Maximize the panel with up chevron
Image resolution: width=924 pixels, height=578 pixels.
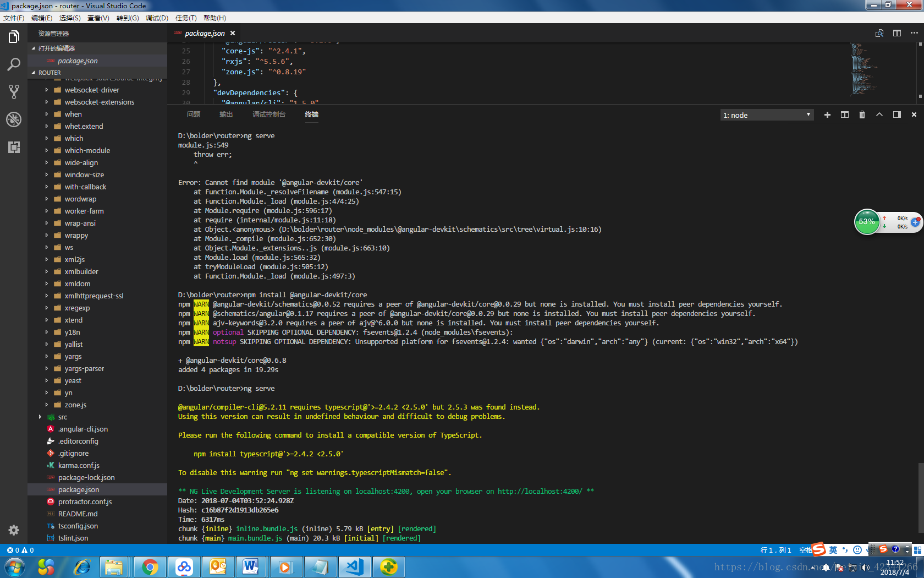click(879, 114)
